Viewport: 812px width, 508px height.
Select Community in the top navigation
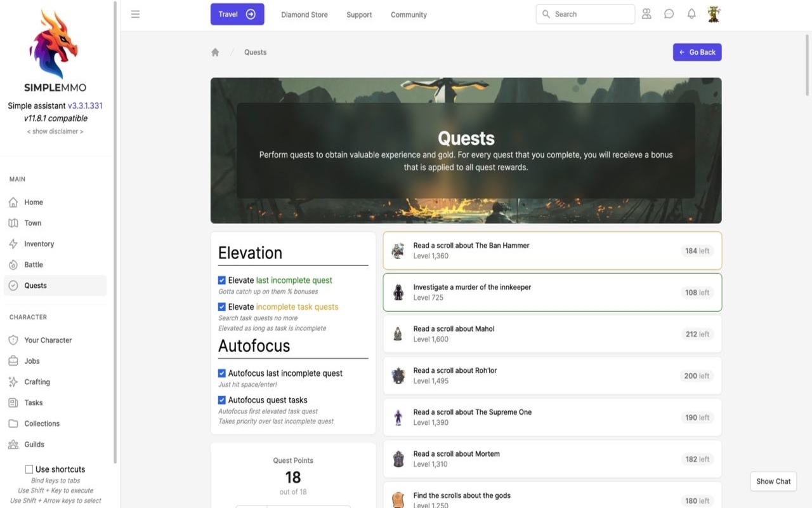[x=409, y=15]
